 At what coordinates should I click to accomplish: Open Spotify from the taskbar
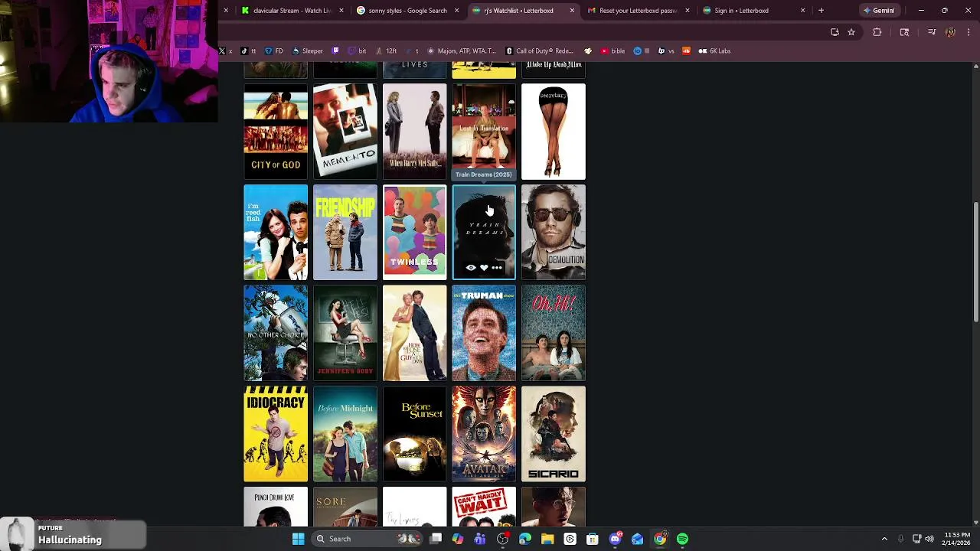pos(682,539)
